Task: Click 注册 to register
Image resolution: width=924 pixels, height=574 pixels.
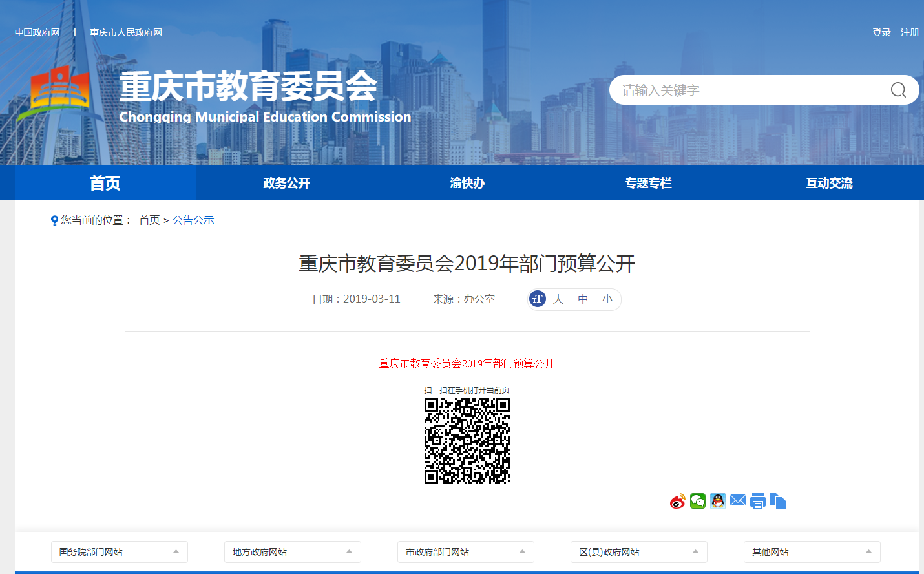Action: coord(910,32)
